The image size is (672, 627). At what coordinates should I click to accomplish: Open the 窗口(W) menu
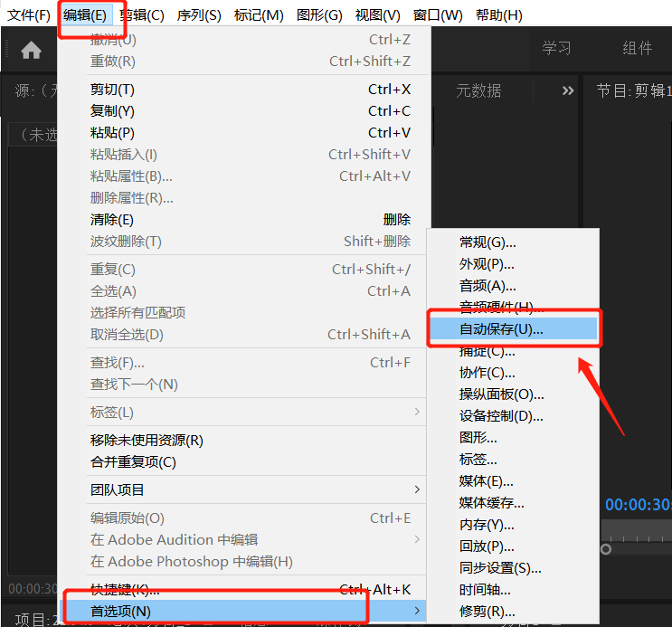point(438,15)
